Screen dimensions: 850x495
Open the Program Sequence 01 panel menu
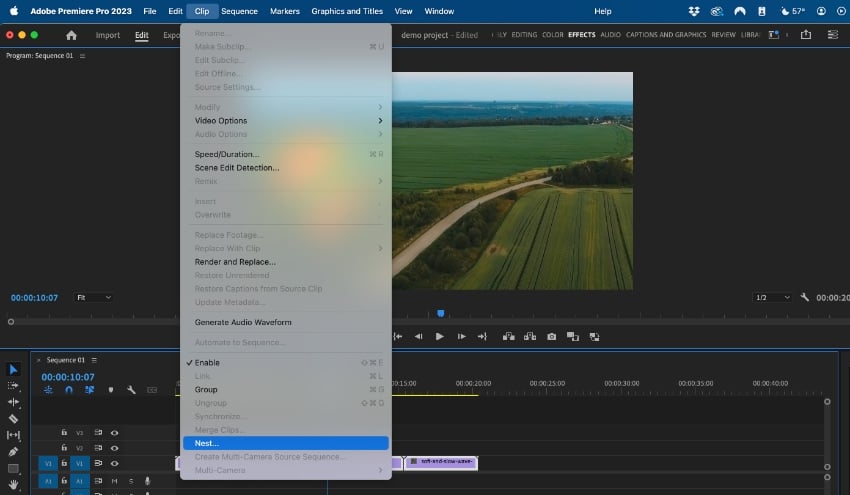point(82,56)
